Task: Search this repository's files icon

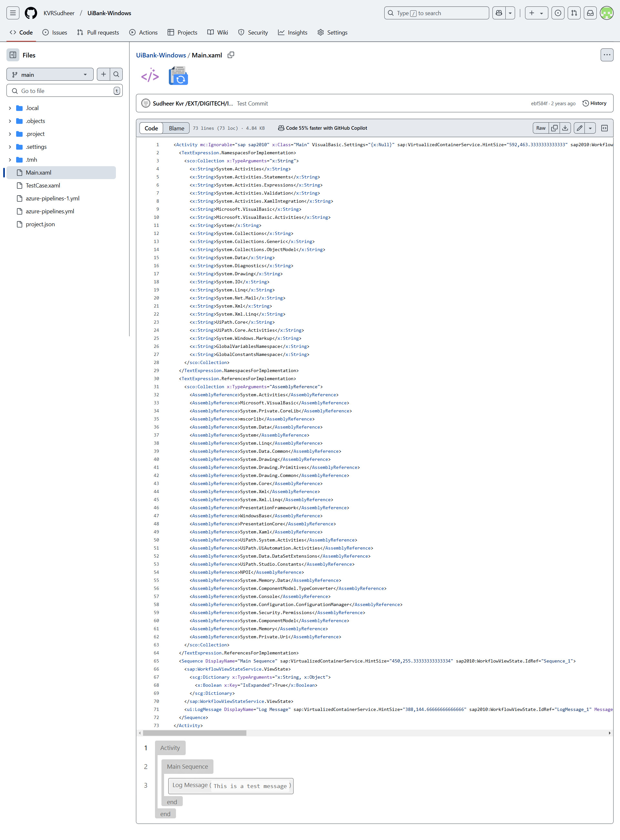Action: click(x=116, y=74)
